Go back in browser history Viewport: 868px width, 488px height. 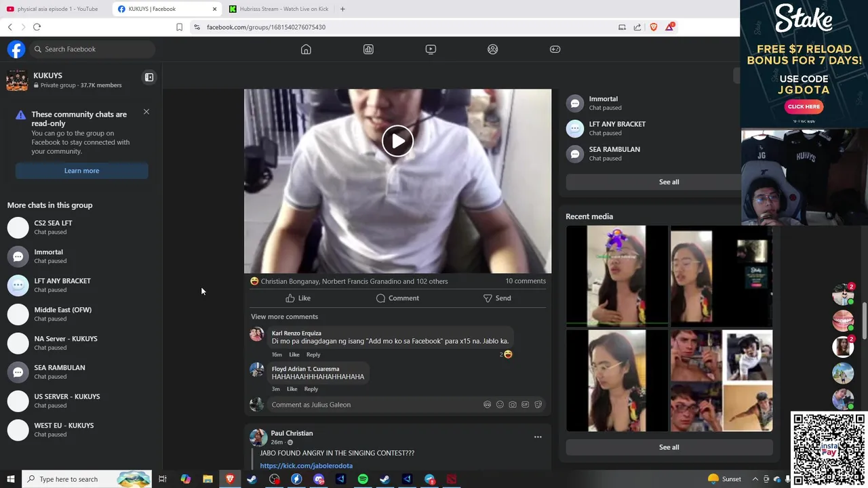click(9, 27)
